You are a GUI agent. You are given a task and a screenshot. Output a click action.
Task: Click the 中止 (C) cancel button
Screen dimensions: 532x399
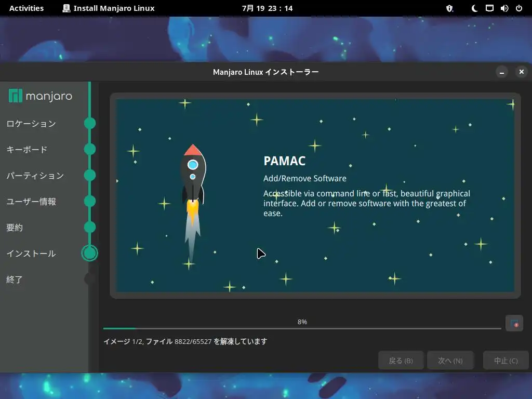tap(506, 361)
